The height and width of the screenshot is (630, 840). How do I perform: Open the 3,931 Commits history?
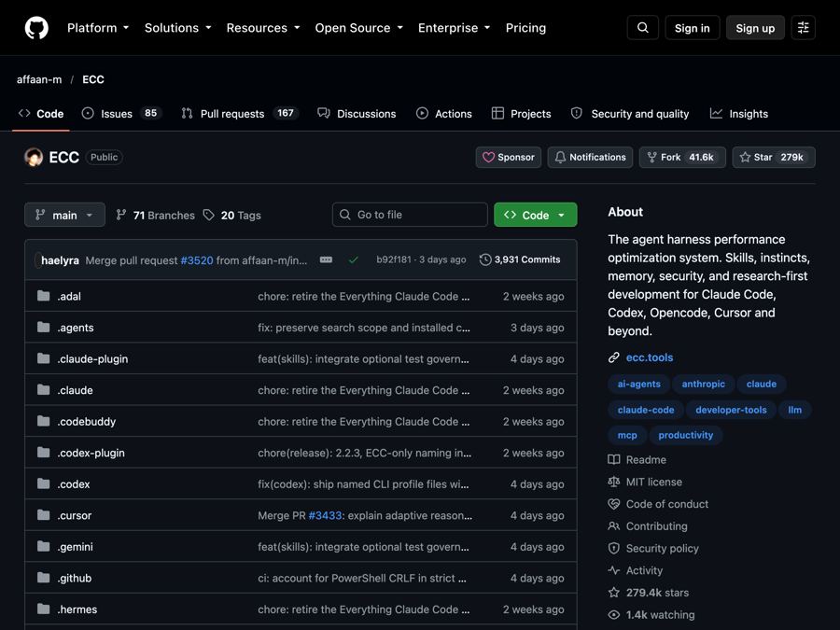(520, 259)
